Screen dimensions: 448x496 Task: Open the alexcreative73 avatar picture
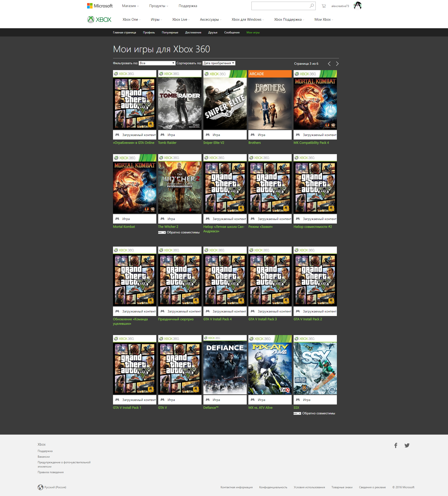357,6
